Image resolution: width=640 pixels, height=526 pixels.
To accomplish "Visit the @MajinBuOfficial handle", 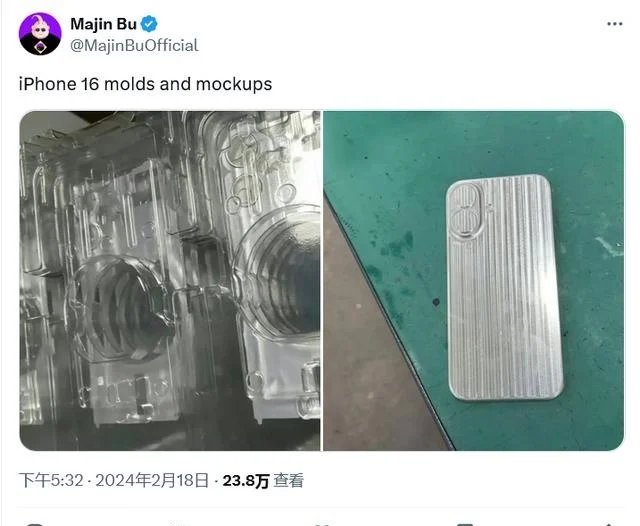I will click(134, 45).
